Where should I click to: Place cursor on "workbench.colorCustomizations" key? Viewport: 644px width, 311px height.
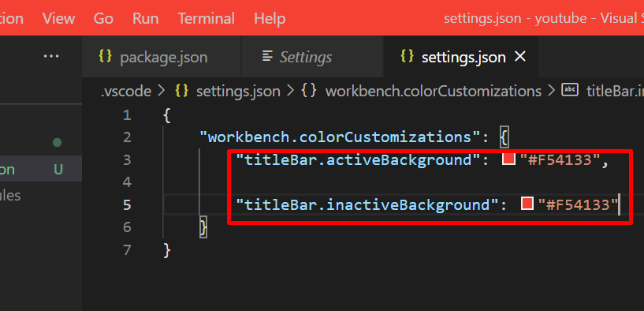[340, 137]
